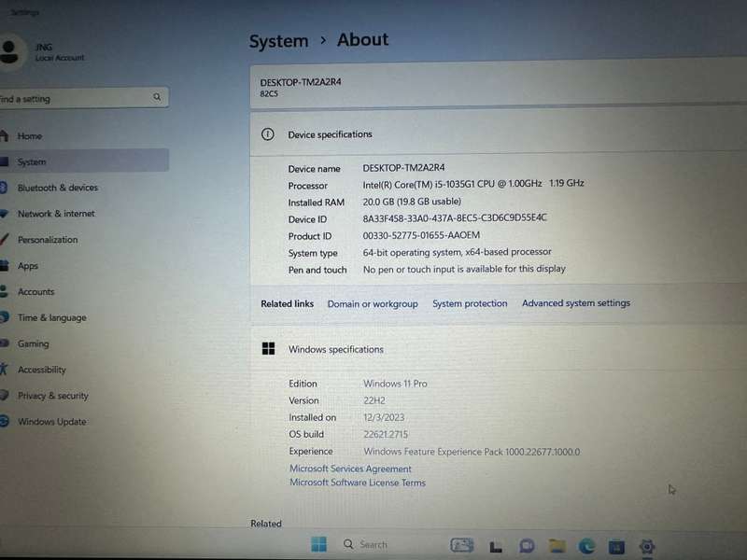The height and width of the screenshot is (560, 747).
Task: Launch the Chat app from taskbar
Action: click(x=527, y=546)
